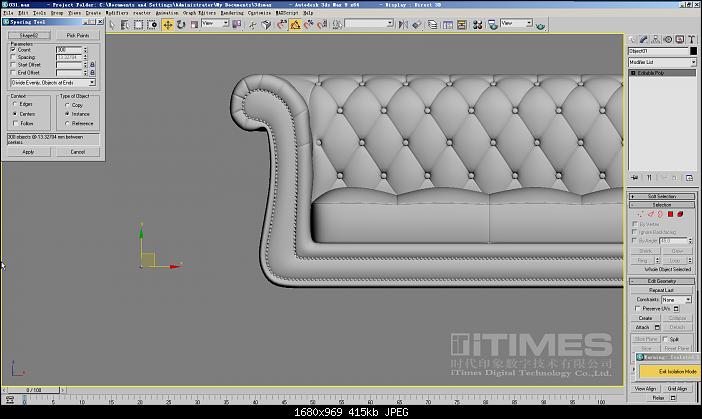Select Element sub-object level red cube
Image resolution: width=702 pixels, height=419 pixels.
(680, 214)
